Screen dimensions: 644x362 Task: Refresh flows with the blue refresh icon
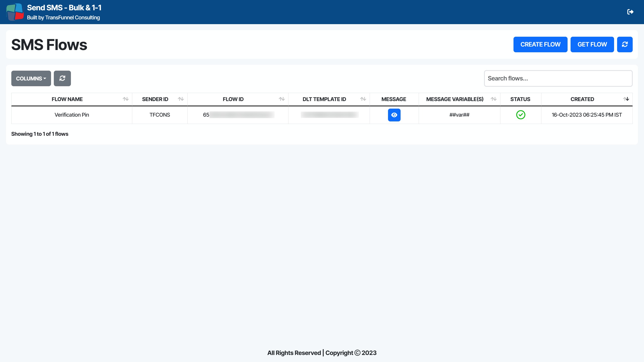(x=625, y=44)
